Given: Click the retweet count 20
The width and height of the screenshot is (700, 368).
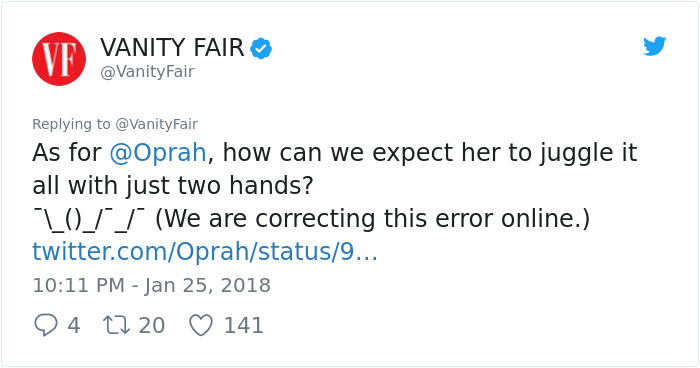Looking at the screenshot, I should pyautogui.click(x=152, y=325).
